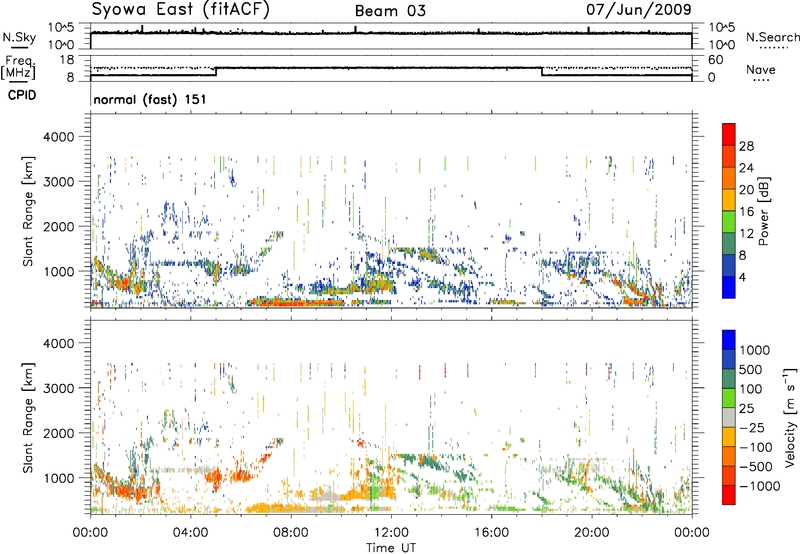This screenshot has height=554, width=800.
Task: Click the 'N.Search' legend label
Action: click(772, 37)
